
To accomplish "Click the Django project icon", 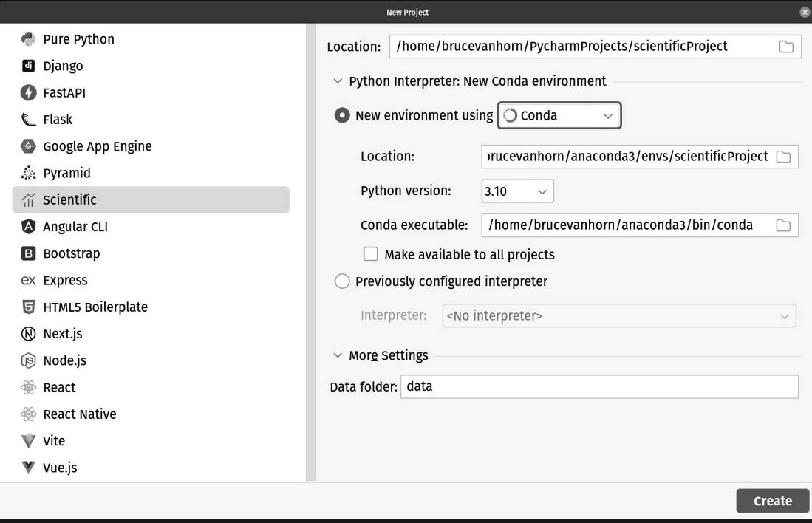I will (29, 66).
